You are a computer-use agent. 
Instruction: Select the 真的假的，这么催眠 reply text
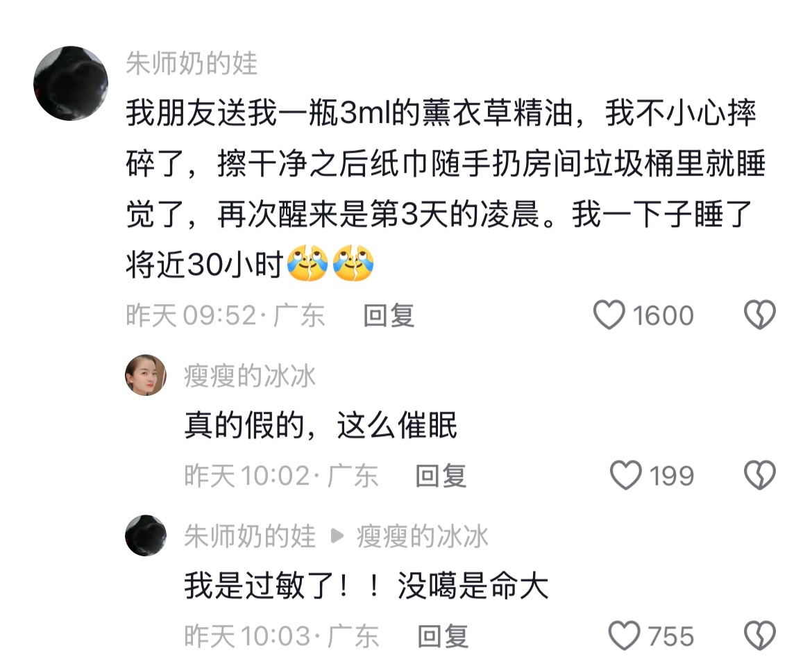tap(321, 426)
